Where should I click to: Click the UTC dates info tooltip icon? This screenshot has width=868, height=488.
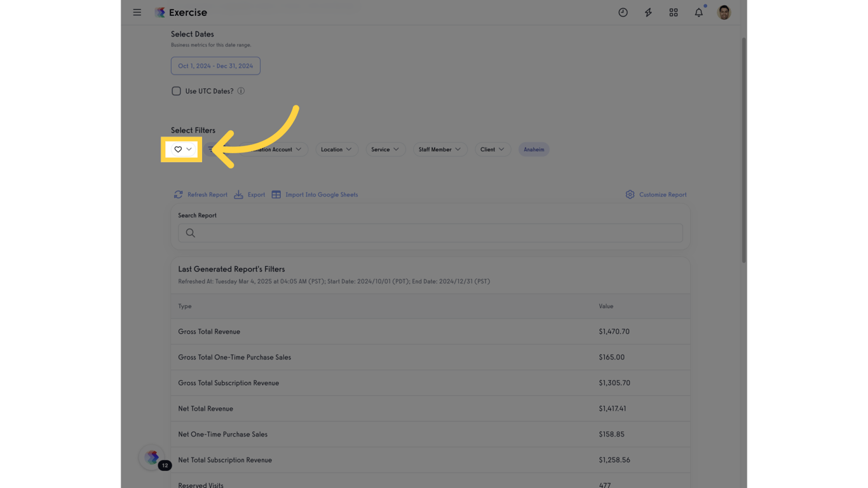[x=241, y=90]
